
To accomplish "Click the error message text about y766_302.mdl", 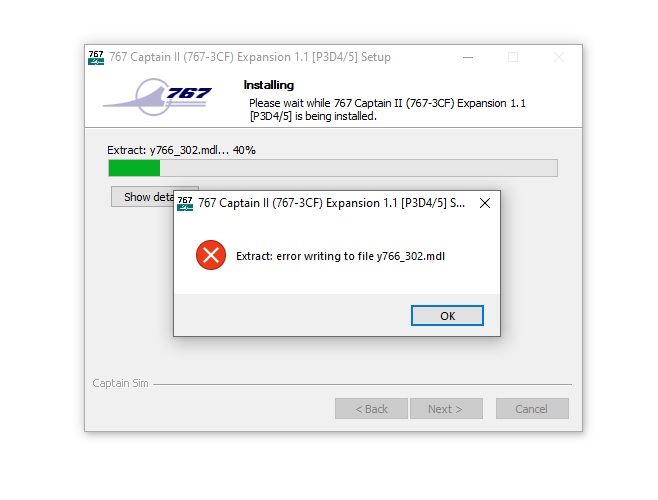I will pos(340,256).
